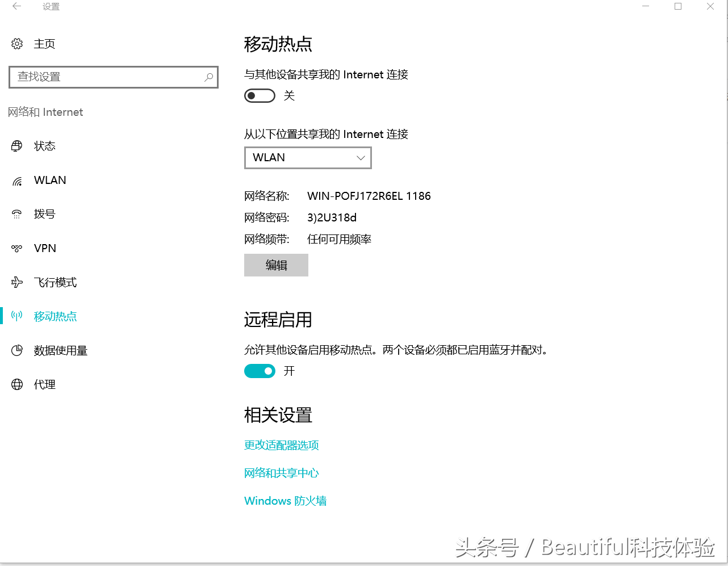Select the Data usage pie icon

point(17,350)
